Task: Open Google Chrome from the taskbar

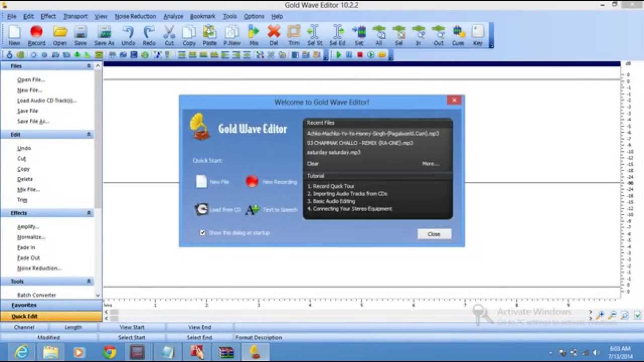Action: click(x=109, y=352)
